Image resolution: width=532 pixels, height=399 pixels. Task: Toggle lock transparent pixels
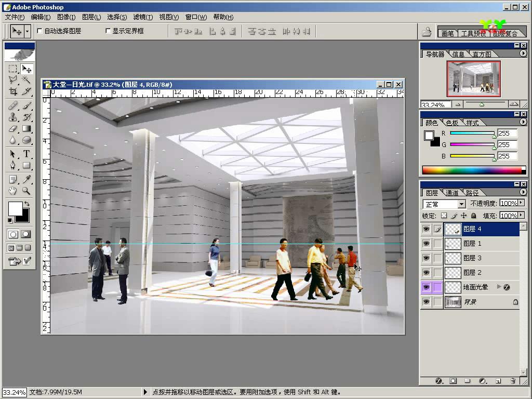tap(444, 216)
